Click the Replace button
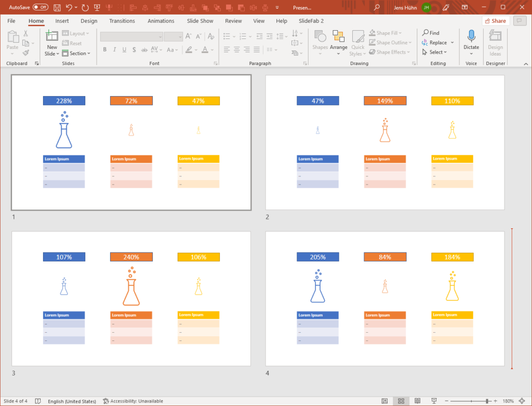This screenshot has width=532, height=406. 434,43
